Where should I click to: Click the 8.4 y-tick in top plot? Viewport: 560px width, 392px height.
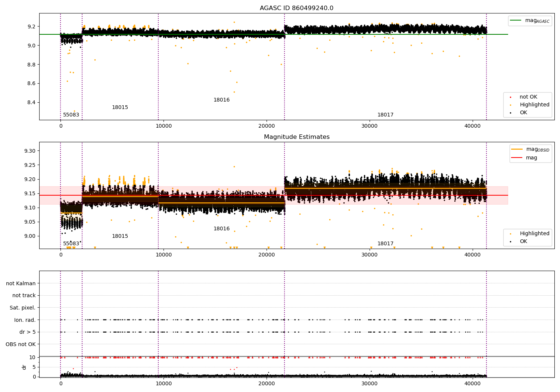tap(31, 103)
